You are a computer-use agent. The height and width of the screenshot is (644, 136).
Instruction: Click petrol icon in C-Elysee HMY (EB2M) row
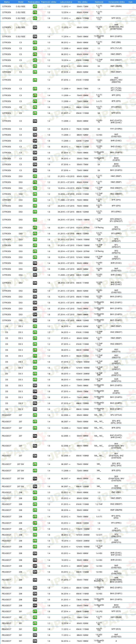click(35, 6)
